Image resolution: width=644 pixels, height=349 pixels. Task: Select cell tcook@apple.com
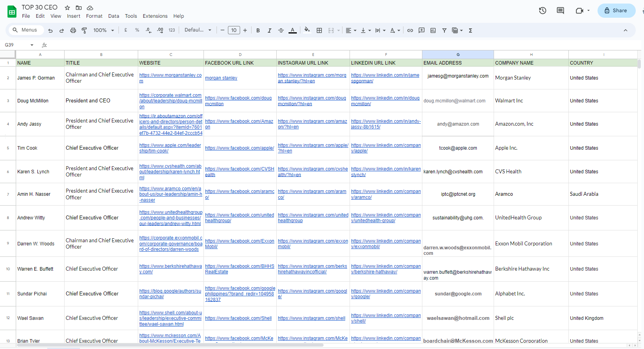(x=458, y=148)
